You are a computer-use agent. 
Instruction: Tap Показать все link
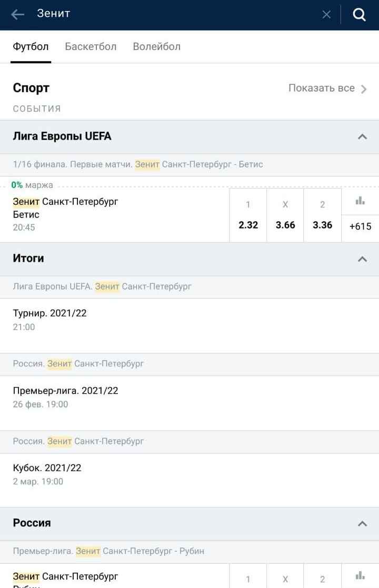327,88
